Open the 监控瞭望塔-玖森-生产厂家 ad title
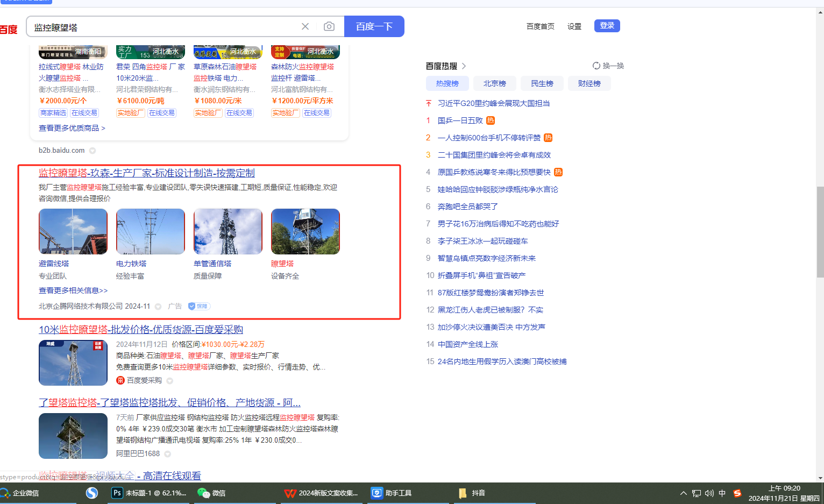Viewport: 824px width, 504px height. point(147,173)
